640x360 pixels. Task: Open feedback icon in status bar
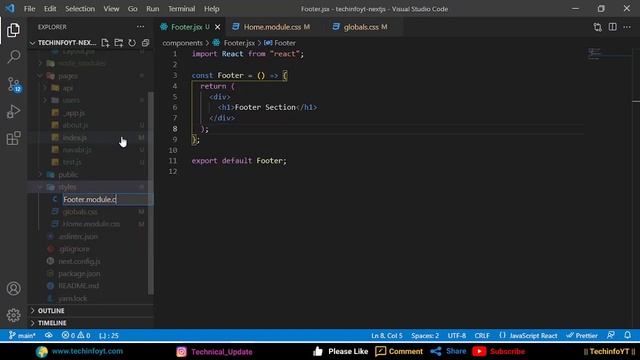click(611, 336)
